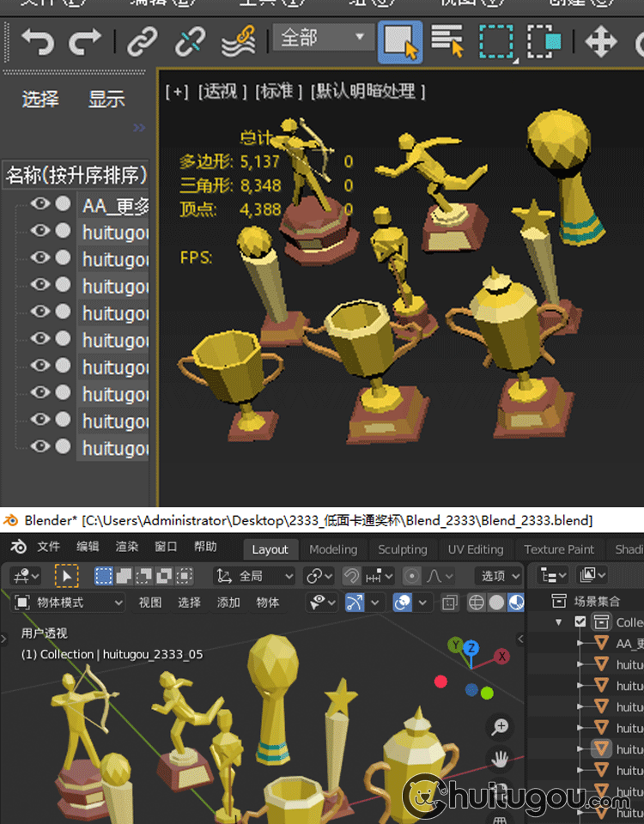This screenshot has height=824, width=644.
Task: Expand the blue double-chevron in scene explorer
Action: click(x=139, y=127)
